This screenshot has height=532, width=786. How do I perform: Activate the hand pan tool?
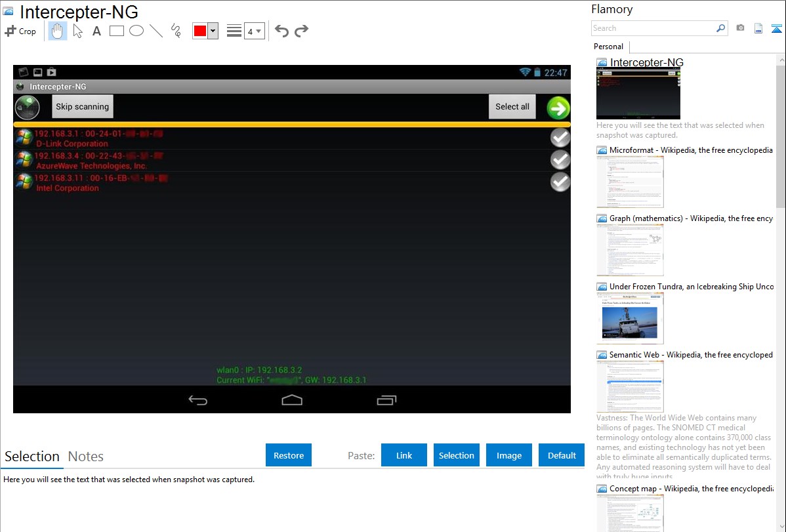pos(58,31)
